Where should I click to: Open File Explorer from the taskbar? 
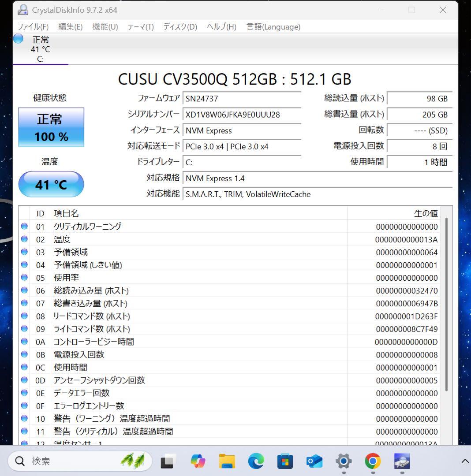tap(227, 461)
